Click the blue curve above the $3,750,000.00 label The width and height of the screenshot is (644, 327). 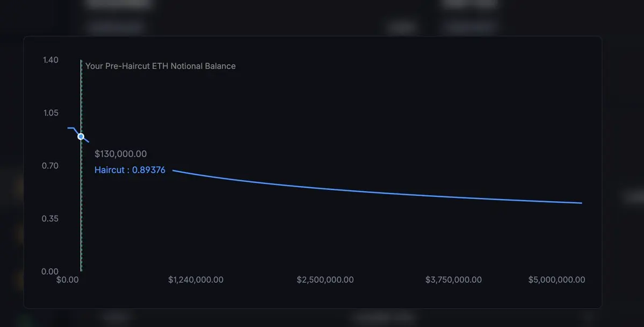(x=453, y=197)
